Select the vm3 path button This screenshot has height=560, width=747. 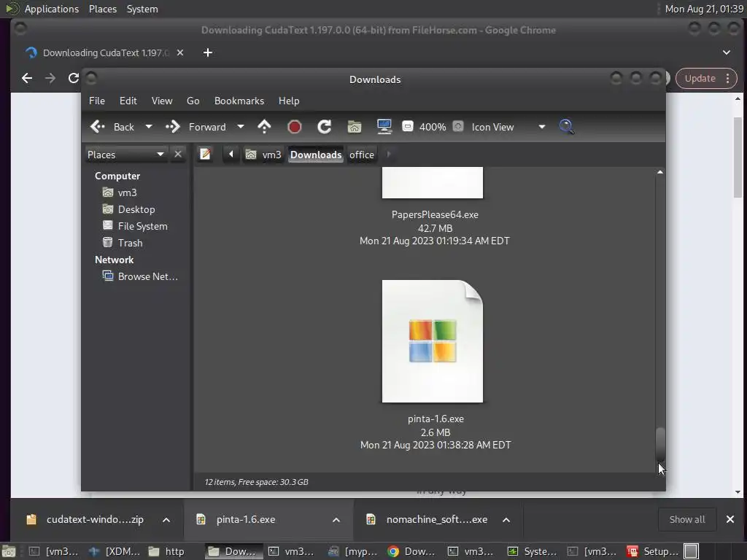click(263, 155)
